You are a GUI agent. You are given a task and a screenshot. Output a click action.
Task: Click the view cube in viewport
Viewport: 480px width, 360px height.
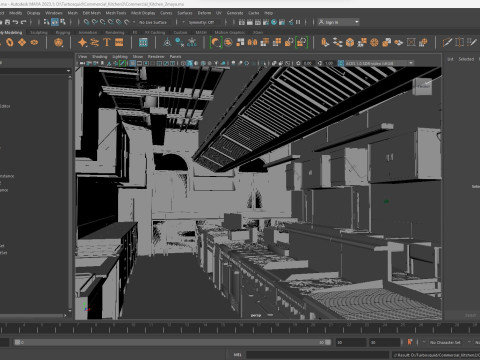pyautogui.click(x=423, y=86)
